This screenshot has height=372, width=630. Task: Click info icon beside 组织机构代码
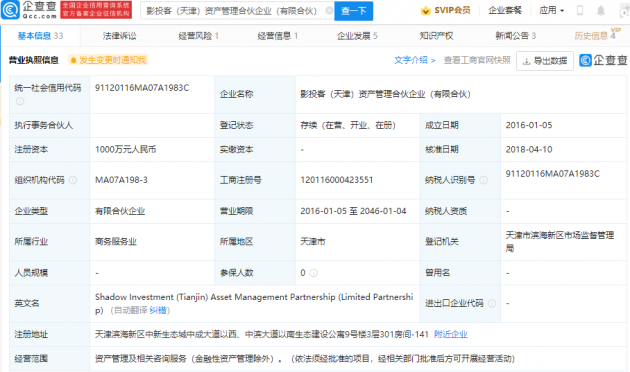click(73, 180)
